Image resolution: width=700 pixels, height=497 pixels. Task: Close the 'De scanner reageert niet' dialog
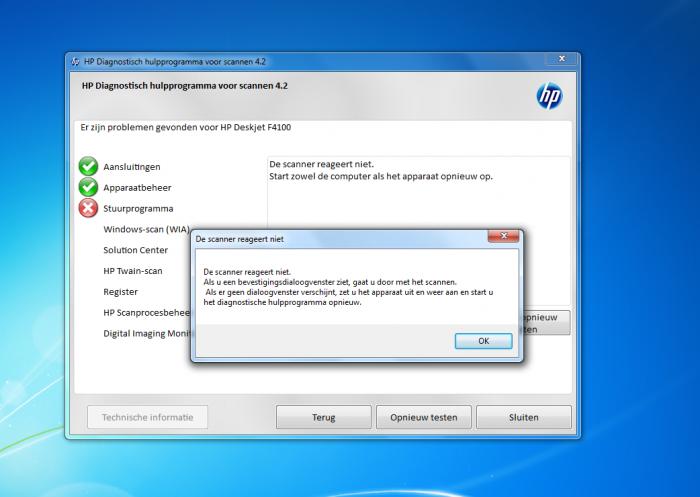504,235
